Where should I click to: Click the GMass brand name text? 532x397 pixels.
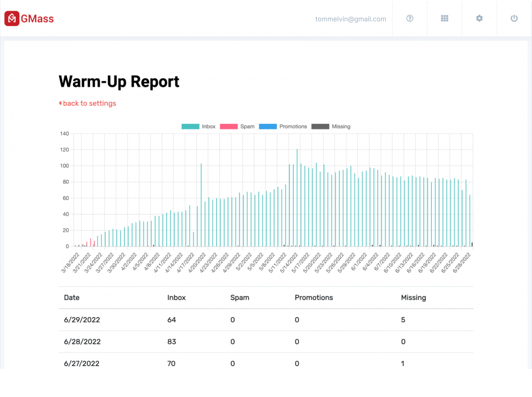coord(37,19)
